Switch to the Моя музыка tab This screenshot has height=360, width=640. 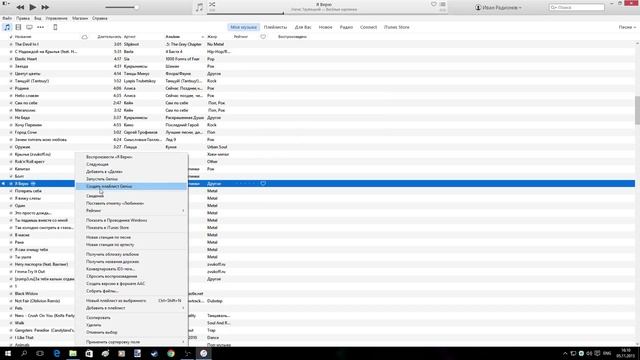(x=243, y=27)
